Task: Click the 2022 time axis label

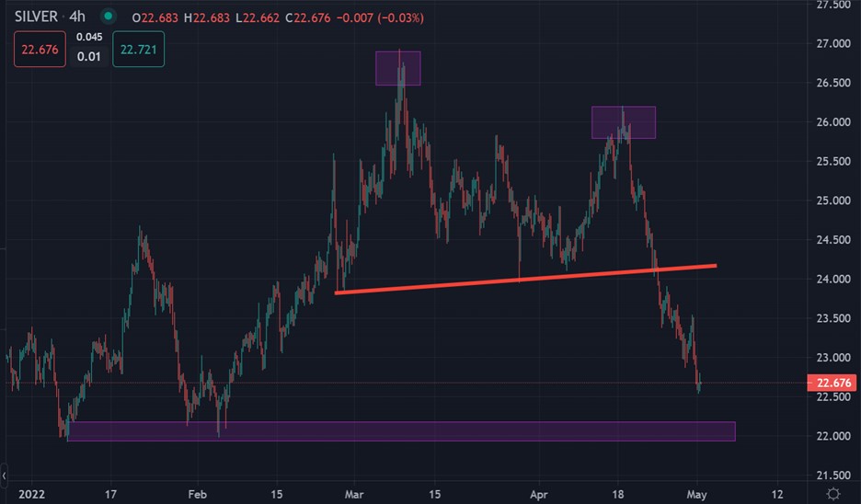Action: tap(31, 494)
